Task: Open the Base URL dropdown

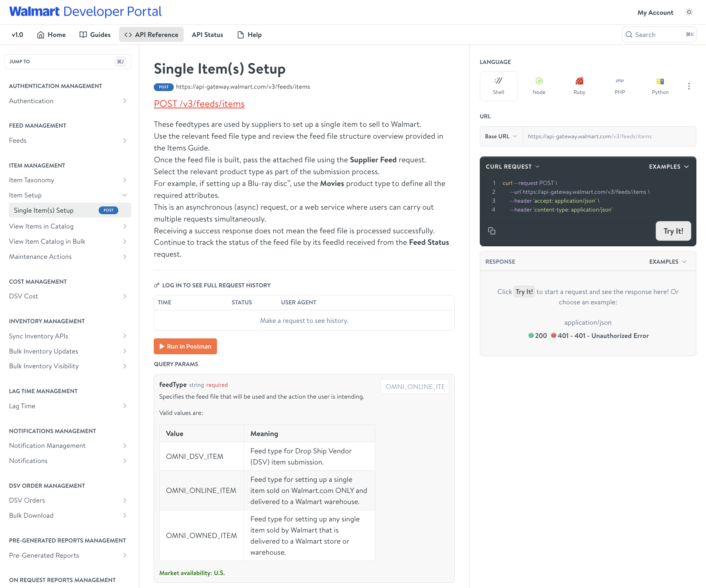Action: [501, 136]
